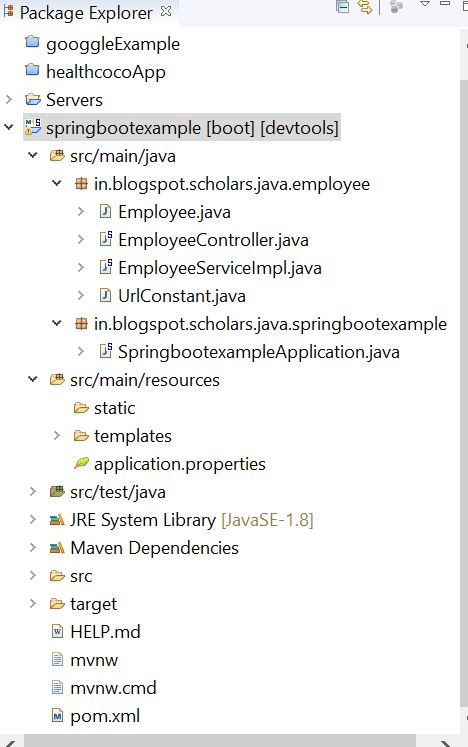
Task: Expand Employee.java node
Action: (81, 212)
